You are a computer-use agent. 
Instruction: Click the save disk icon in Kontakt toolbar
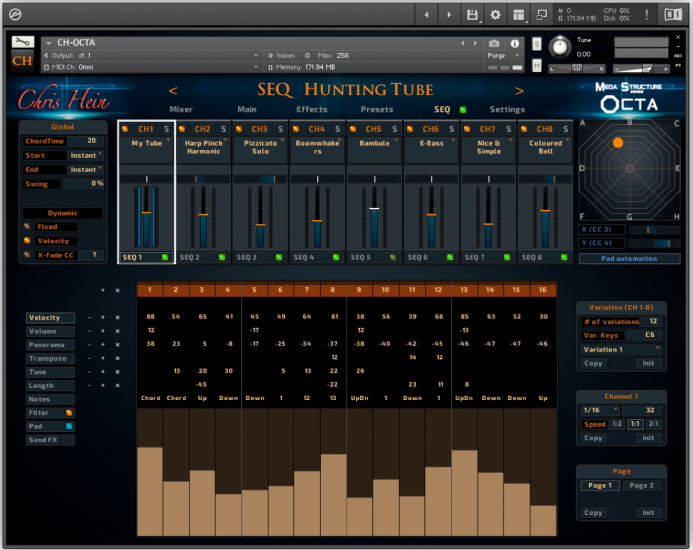tap(472, 15)
